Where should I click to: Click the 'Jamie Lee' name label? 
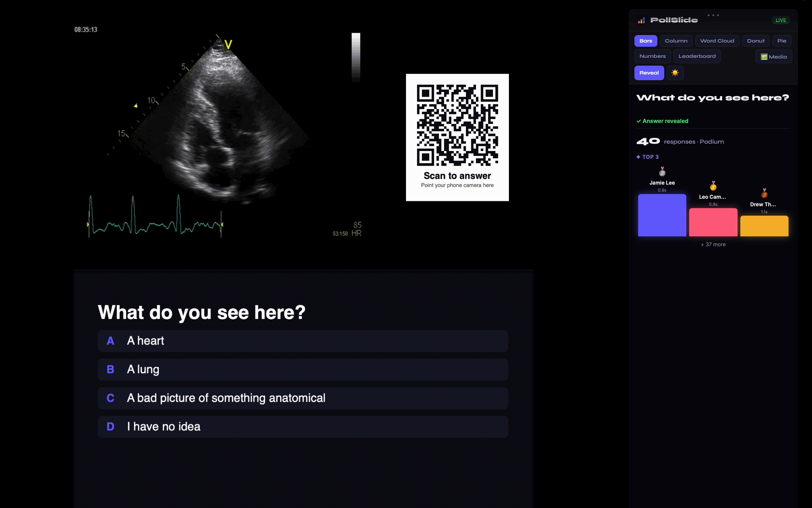click(x=662, y=183)
